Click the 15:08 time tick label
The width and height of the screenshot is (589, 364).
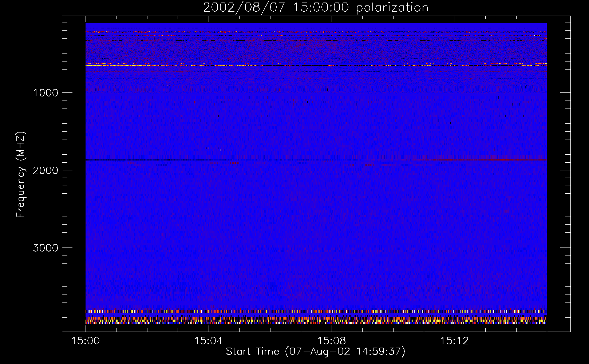(331, 341)
